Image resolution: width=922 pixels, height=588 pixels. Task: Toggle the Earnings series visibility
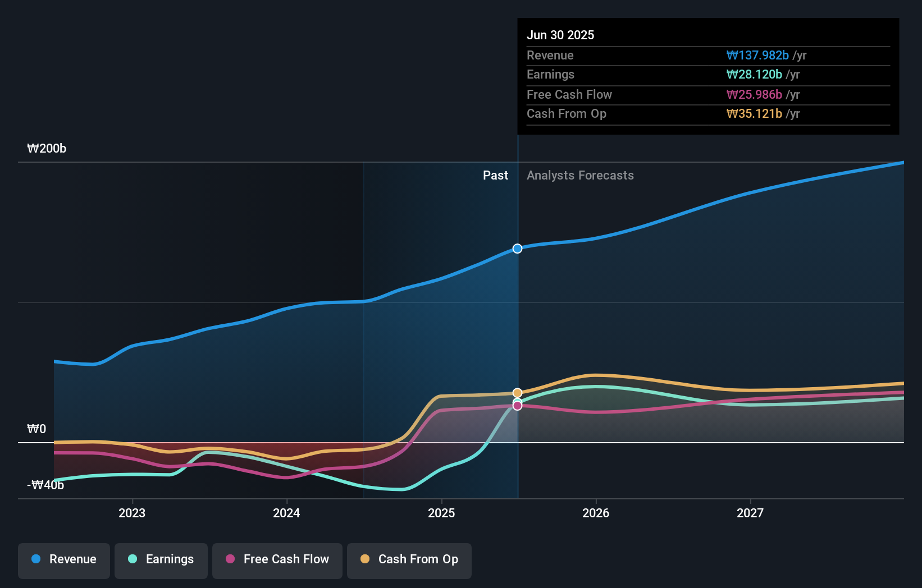point(161,559)
